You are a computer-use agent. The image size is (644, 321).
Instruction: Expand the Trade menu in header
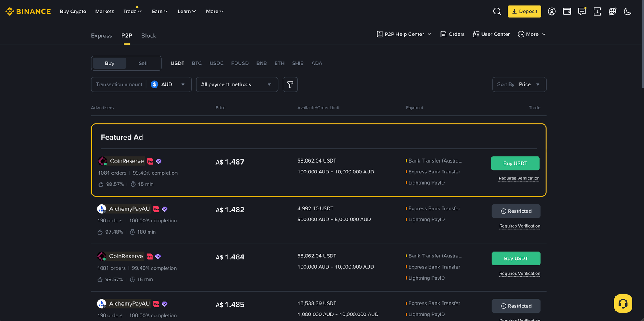[132, 11]
